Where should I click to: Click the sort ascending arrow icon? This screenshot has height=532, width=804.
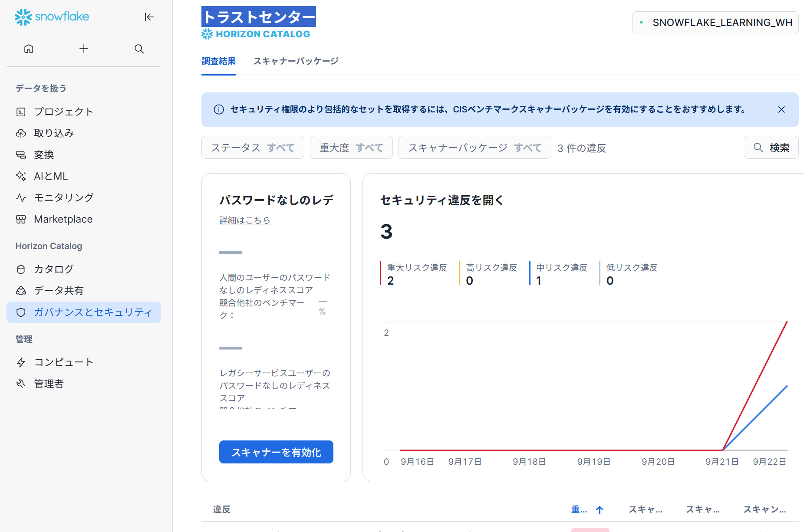(600, 510)
